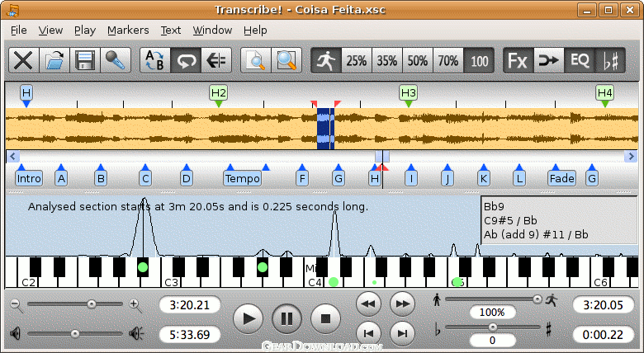The width and height of the screenshot is (644, 353).
Task: Toggle the running man speed icon
Action: [x=326, y=61]
